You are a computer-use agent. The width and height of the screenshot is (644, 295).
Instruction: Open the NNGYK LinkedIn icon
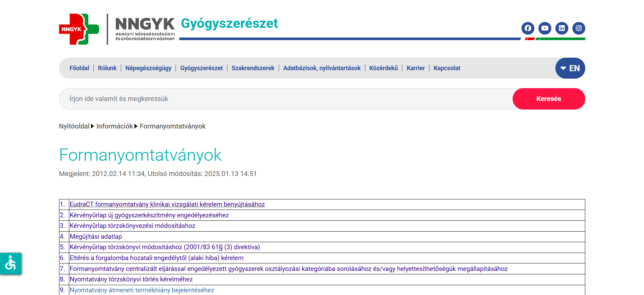pos(562,28)
